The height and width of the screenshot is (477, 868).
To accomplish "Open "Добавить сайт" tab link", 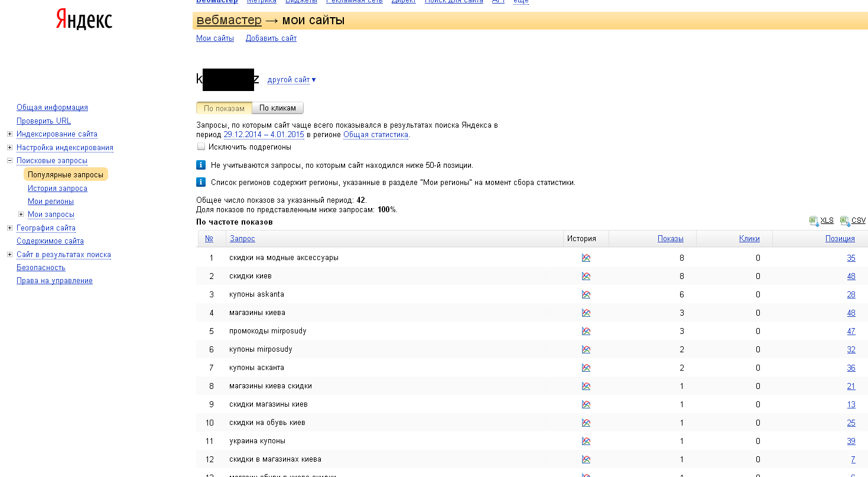I will point(271,38).
